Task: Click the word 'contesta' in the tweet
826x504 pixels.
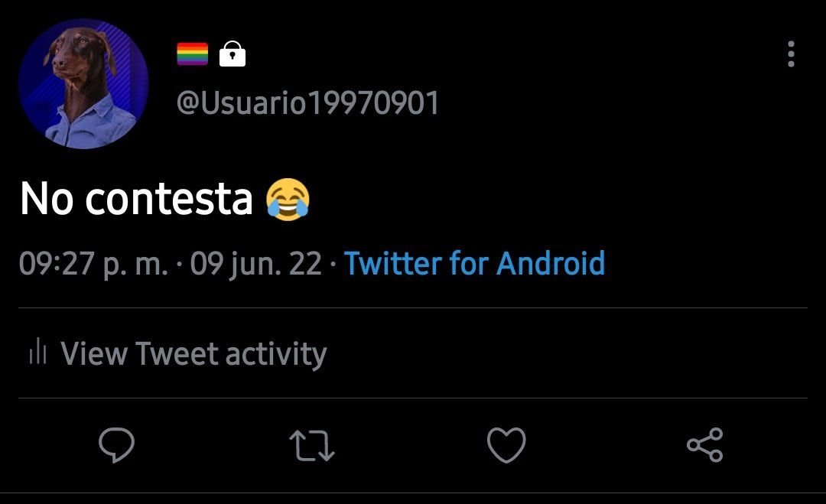Action: coord(169,199)
